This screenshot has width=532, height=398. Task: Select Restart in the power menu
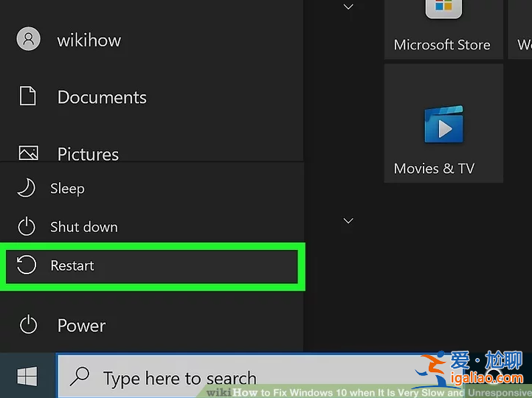pyautogui.click(x=152, y=266)
